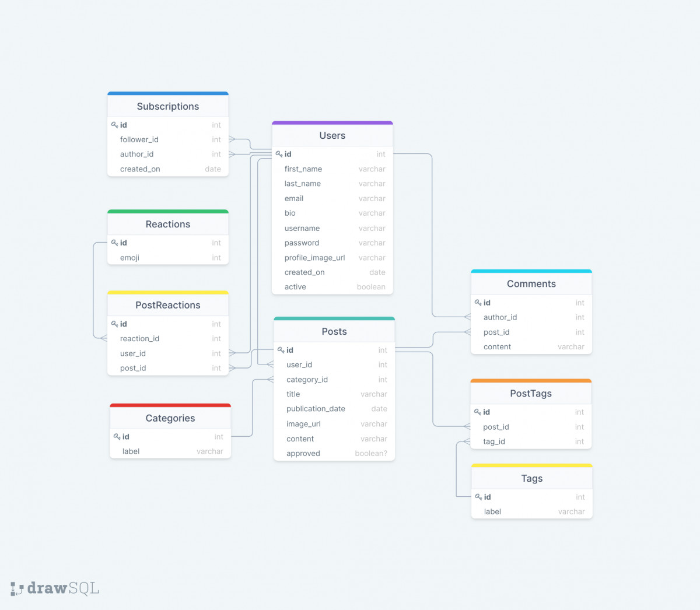The image size is (700, 610).
Task: Select the PostReactions table header
Action: (168, 305)
